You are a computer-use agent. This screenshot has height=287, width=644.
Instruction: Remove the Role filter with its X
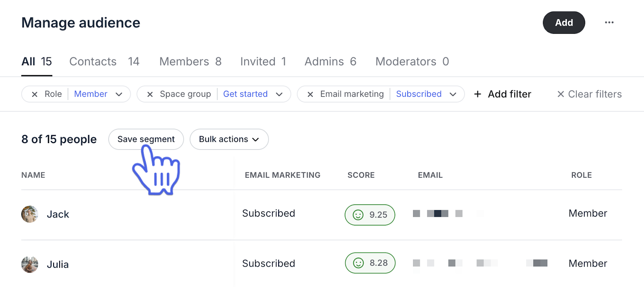coord(35,94)
